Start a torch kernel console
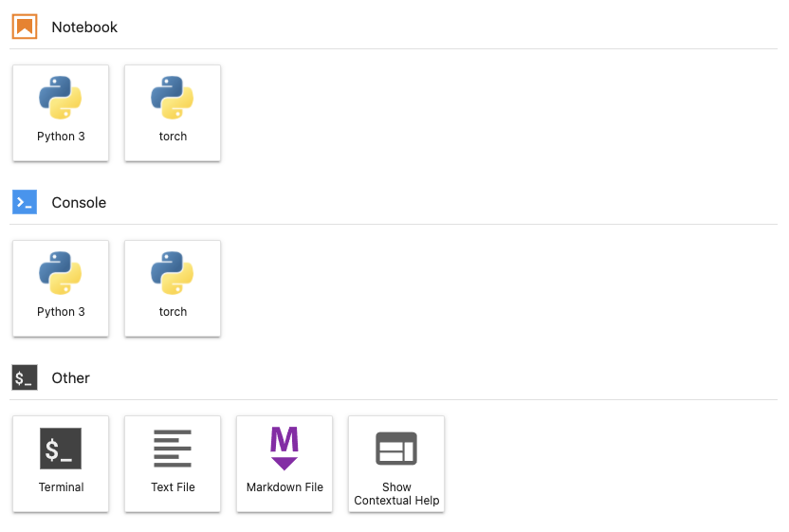 173,288
